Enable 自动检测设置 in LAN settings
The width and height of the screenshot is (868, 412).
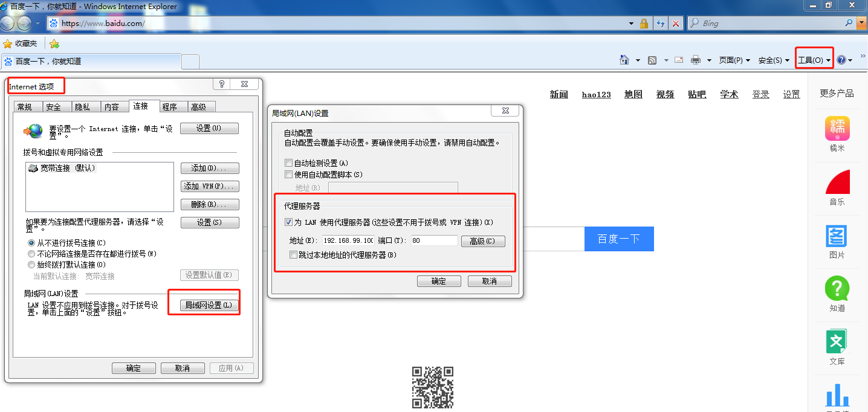pos(288,162)
